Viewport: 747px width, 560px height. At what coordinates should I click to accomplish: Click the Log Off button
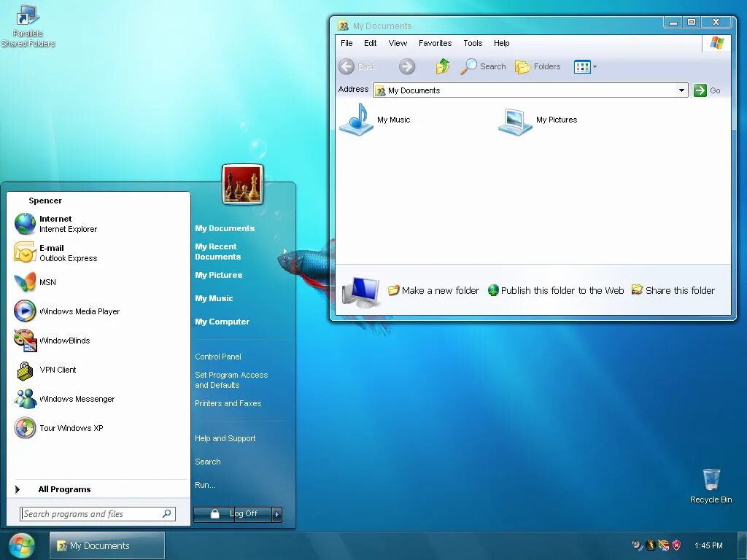coord(243,514)
